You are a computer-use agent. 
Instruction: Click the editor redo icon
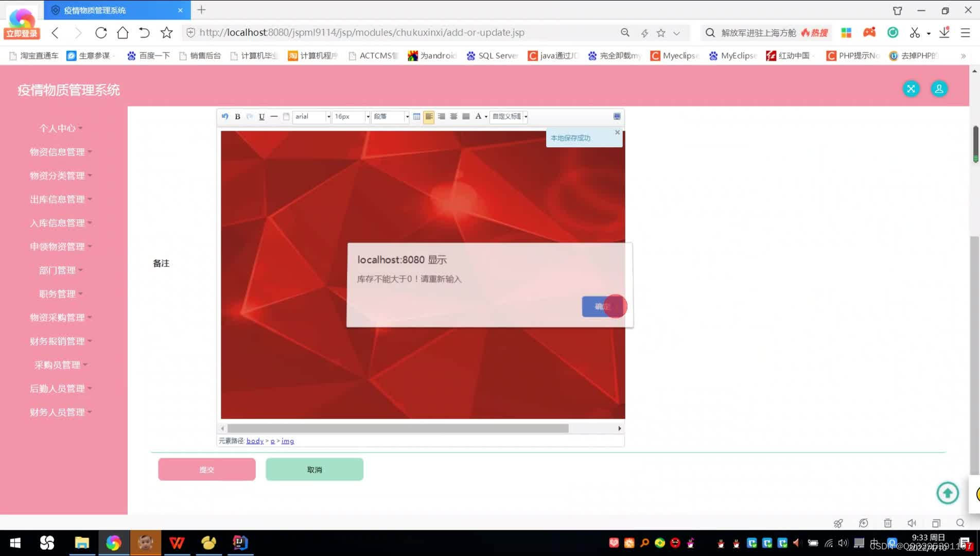pyautogui.click(x=250, y=116)
